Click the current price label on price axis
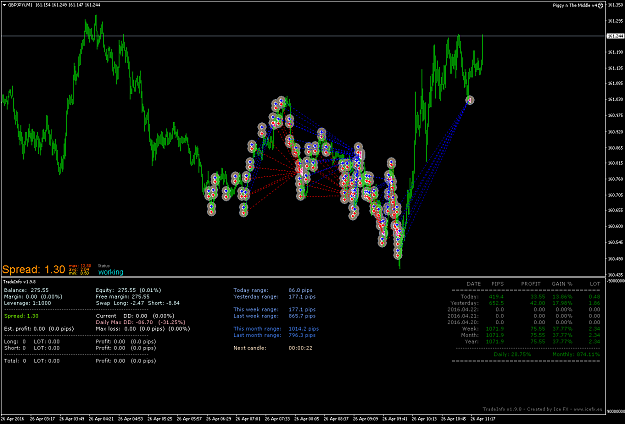625x424 pixels. pos(615,36)
